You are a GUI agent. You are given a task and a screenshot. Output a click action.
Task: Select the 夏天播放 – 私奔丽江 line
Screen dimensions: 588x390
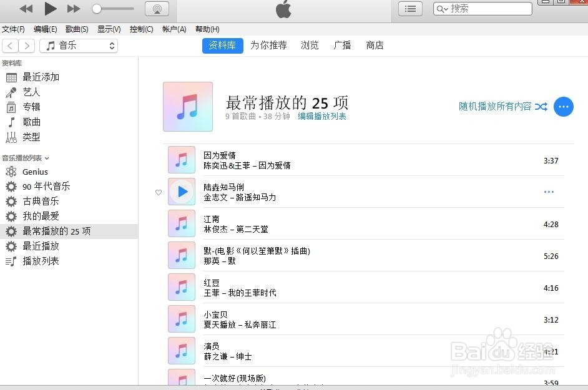[x=240, y=324]
